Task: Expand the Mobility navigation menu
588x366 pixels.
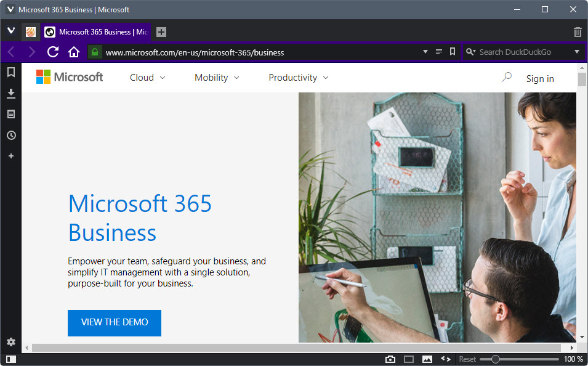Action: (217, 78)
